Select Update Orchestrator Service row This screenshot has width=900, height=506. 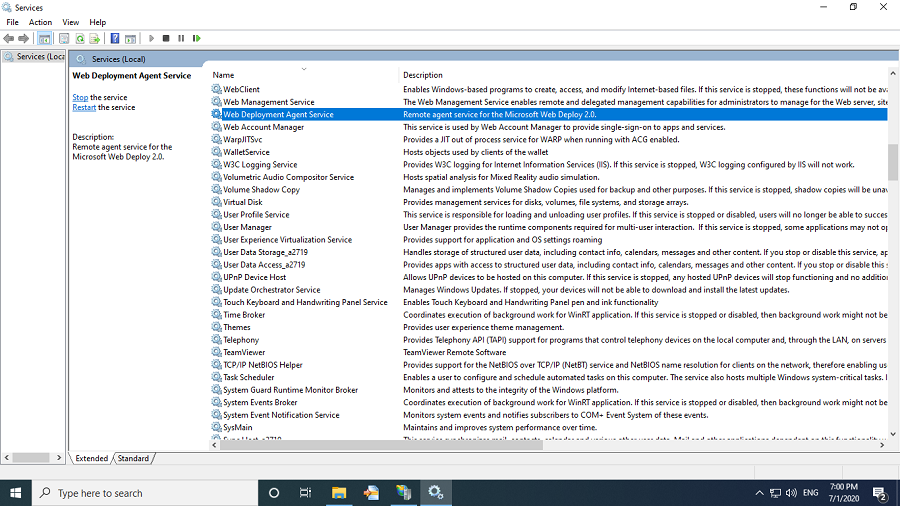pyautogui.click(x=549, y=290)
